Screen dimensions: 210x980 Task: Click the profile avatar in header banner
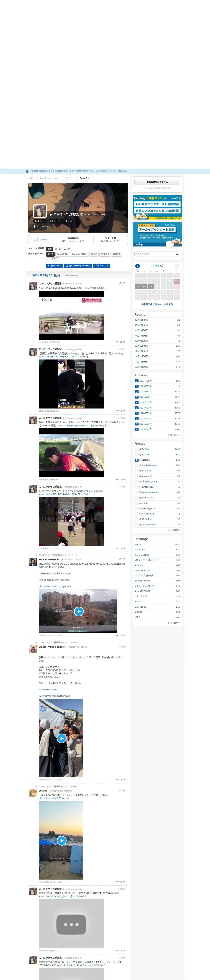40,211
